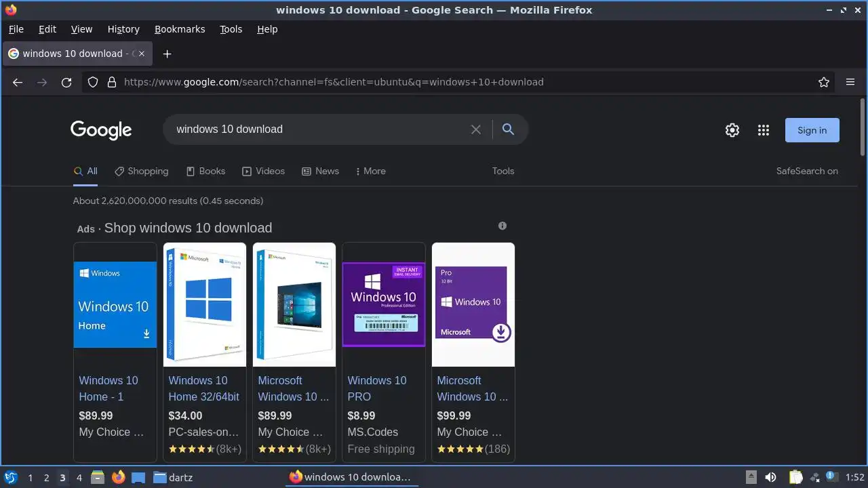Open the removable media eject tray icon
Viewport: 868px width, 488px height.
tap(751, 478)
